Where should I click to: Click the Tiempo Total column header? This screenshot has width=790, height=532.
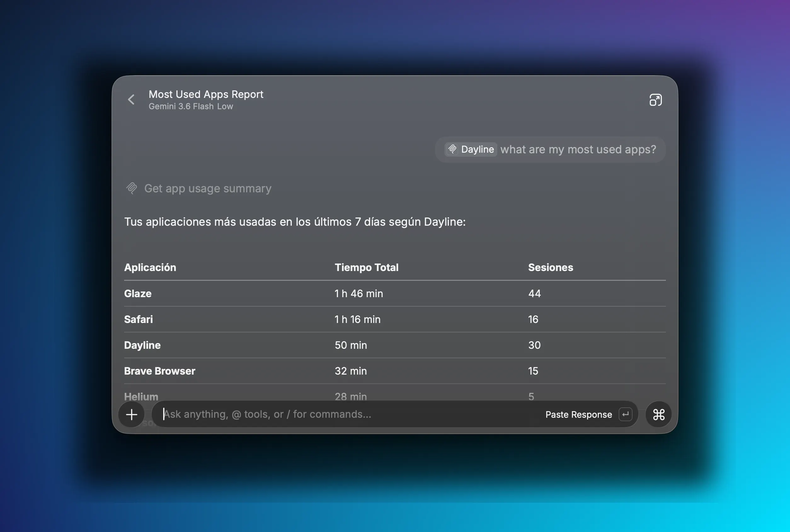pyautogui.click(x=367, y=267)
